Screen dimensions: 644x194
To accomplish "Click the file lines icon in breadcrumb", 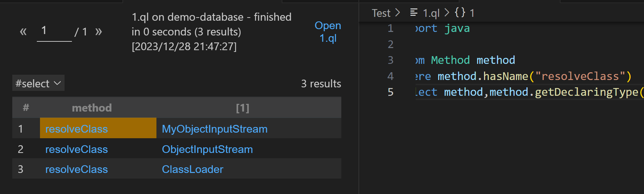I will 414,13.
